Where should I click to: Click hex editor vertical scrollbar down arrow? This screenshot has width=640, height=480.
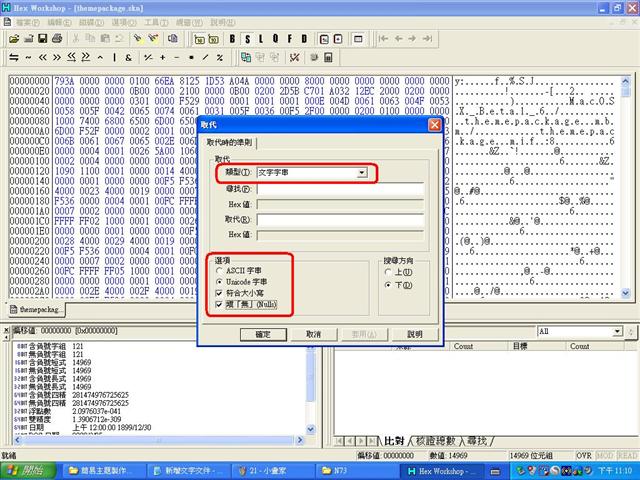[x=625, y=292]
